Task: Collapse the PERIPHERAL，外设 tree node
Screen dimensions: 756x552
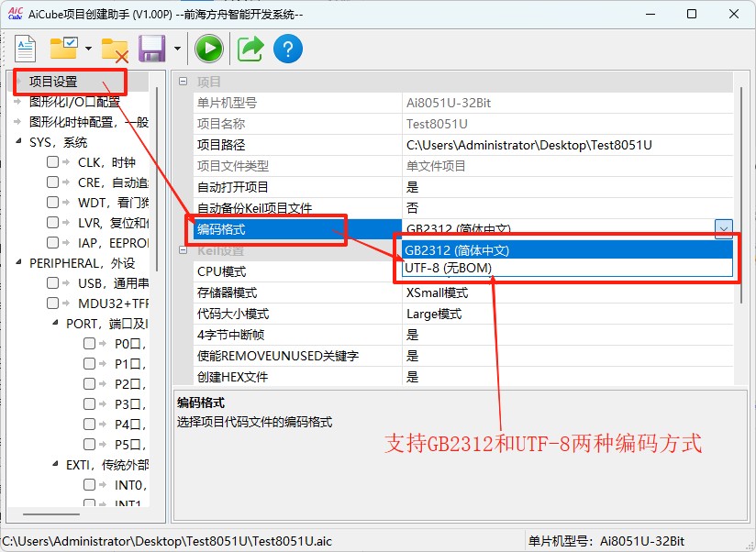Action: point(18,262)
